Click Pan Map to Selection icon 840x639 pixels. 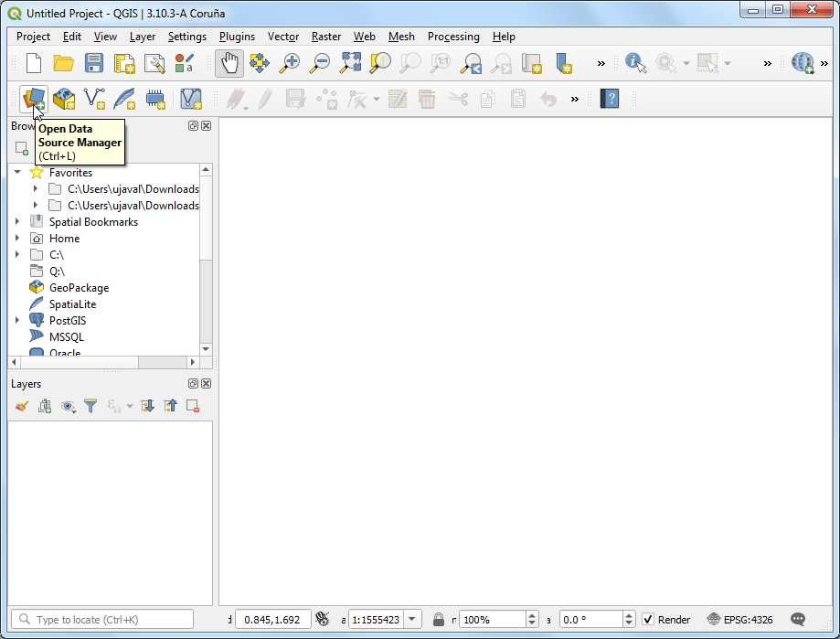tap(260, 63)
